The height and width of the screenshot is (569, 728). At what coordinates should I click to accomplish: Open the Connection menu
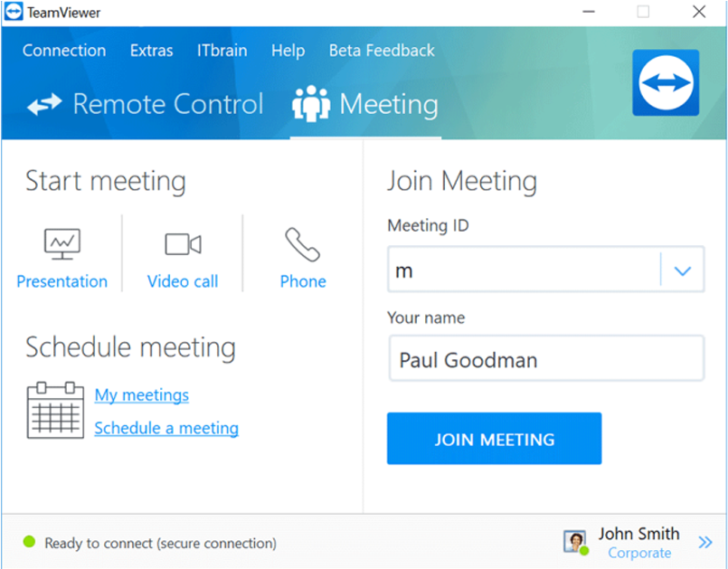64,51
